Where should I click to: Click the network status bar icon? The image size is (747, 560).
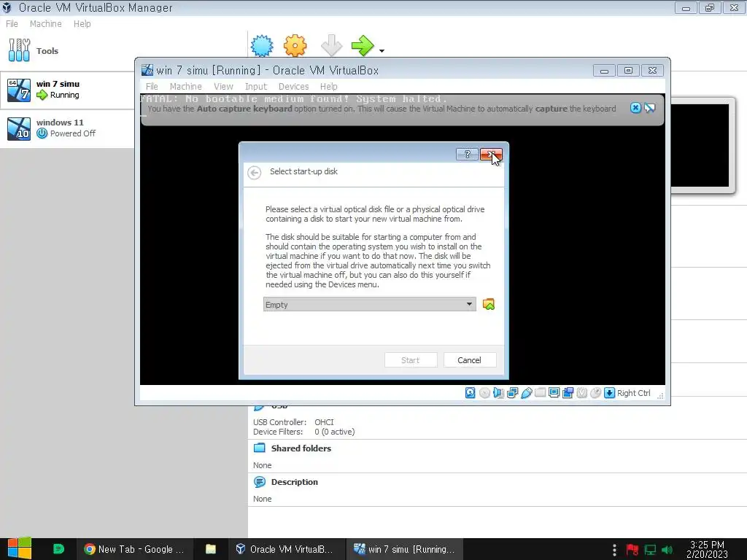(513, 393)
